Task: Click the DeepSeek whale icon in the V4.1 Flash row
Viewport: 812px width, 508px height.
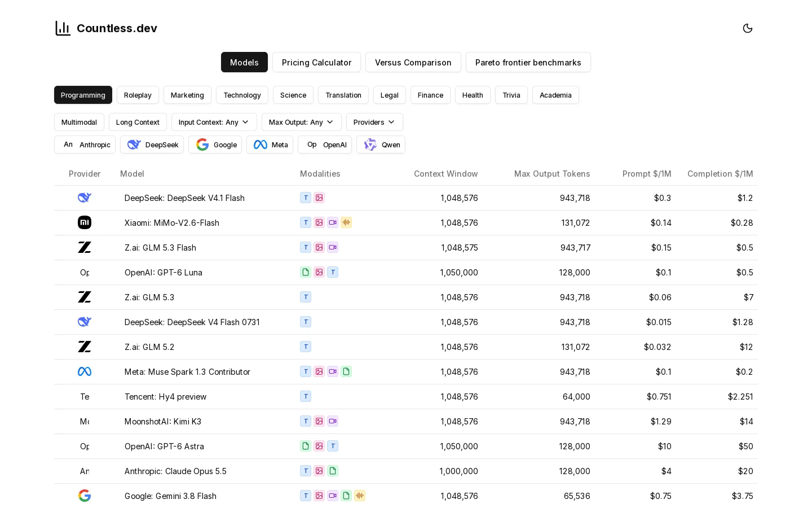Action: [x=85, y=198]
